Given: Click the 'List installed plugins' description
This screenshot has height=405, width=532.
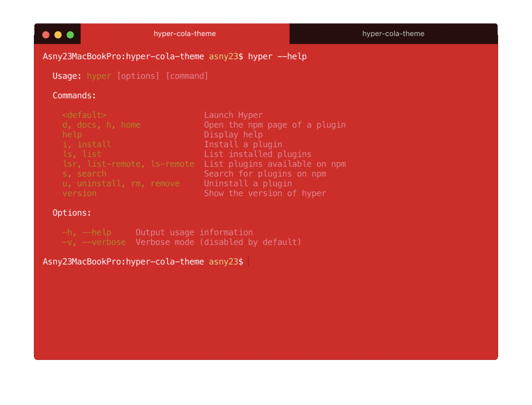Looking at the screenshot, I should click(x=258, y=154).
